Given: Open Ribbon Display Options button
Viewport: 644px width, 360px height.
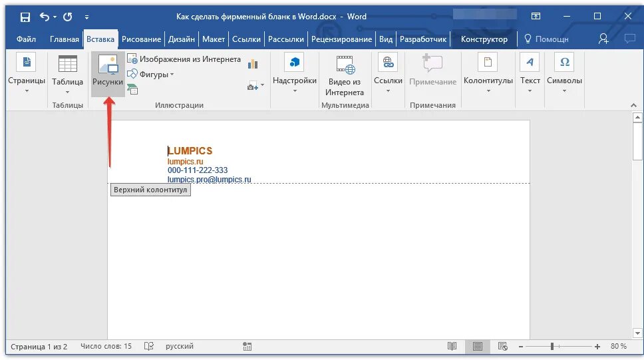Looking at the screenshot, I should pyautogui.click(x=536, y=17).
